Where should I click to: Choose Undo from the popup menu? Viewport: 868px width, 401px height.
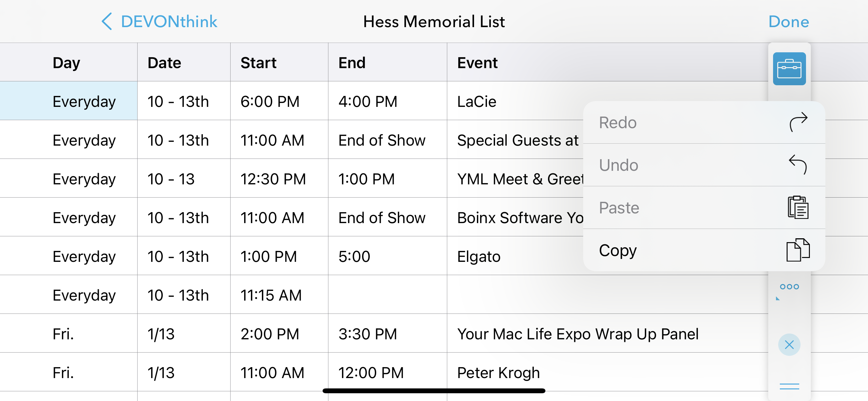[x=704, y=165]
